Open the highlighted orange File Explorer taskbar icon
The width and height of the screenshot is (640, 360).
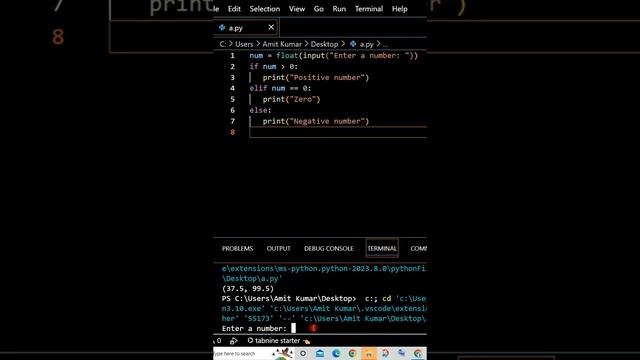(369, 353)
